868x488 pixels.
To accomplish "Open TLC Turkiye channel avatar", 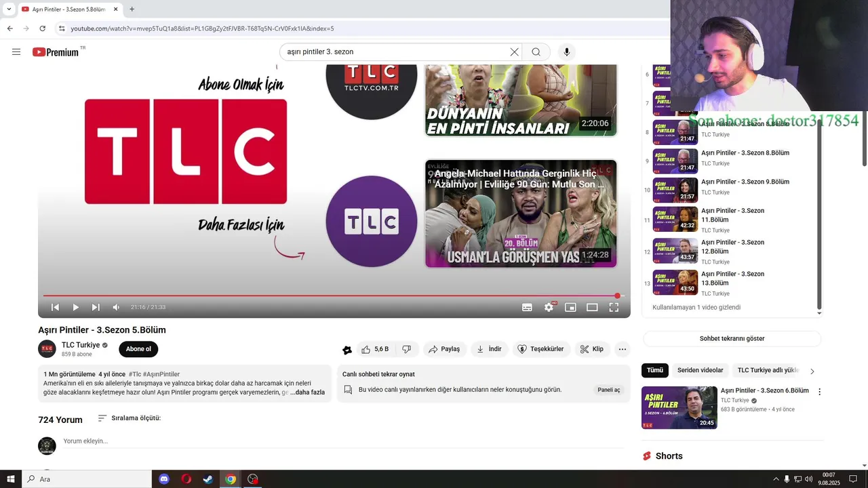I will (x=47, y=349).
